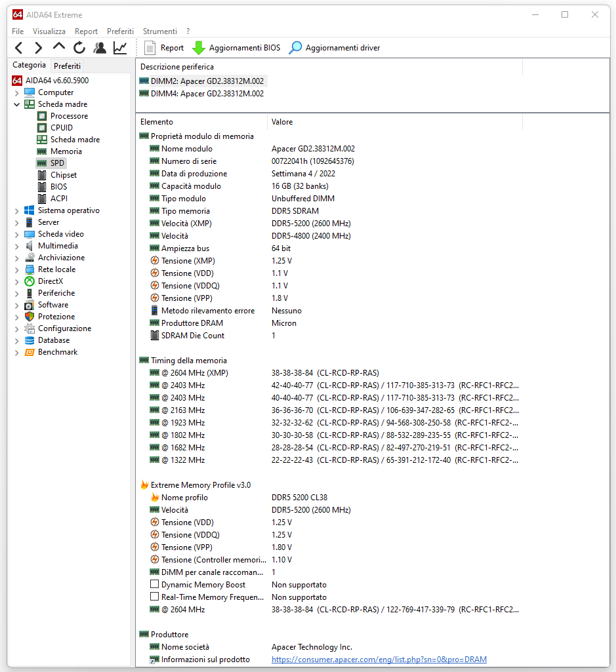Open the Preferiti menu in menu bar
The height and width of the screenshot is (672, 616).
click(x=120, y=31)
